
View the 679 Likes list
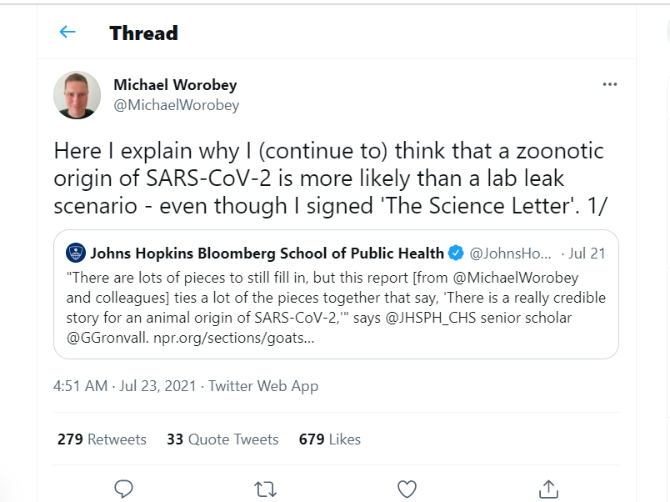pos(329,439)
